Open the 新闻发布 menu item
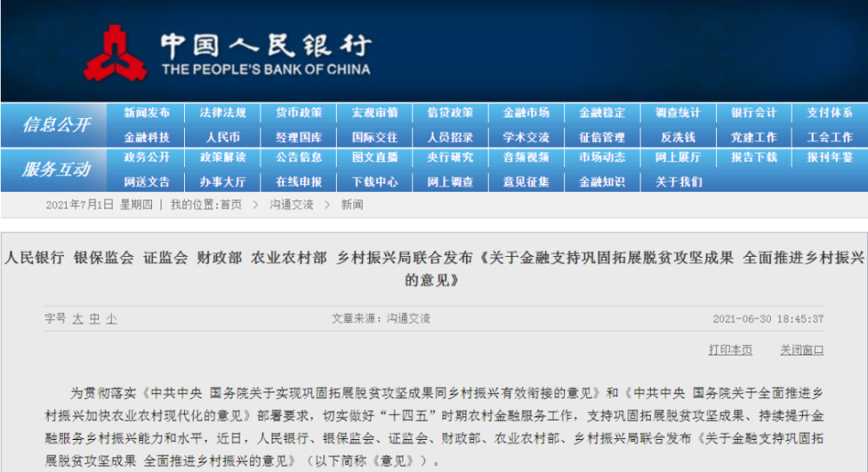 pos(147,113)
